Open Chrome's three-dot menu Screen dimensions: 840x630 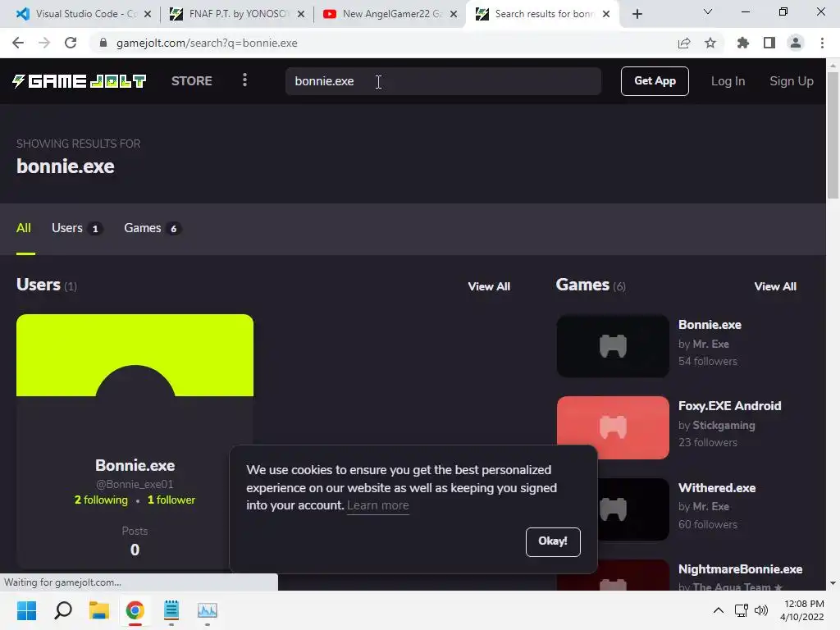click(822, 43)
